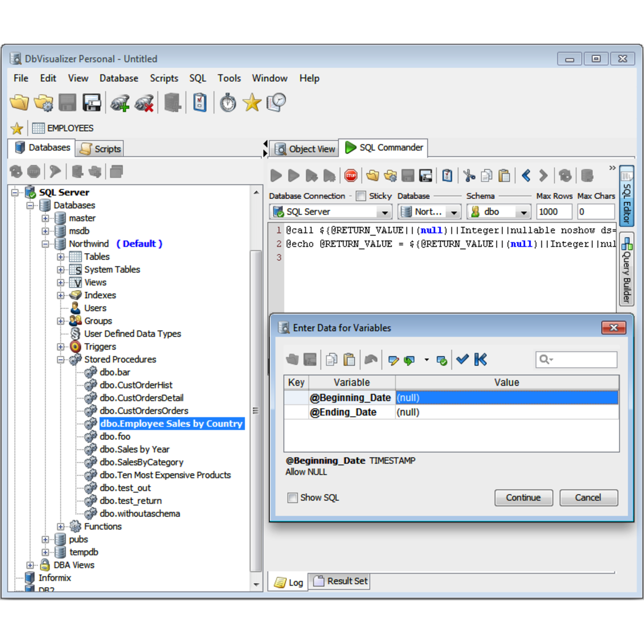Click the gold star favorites icon in main toolbar
The width and height of the screenshot is (644, 644).
point(252,103)
